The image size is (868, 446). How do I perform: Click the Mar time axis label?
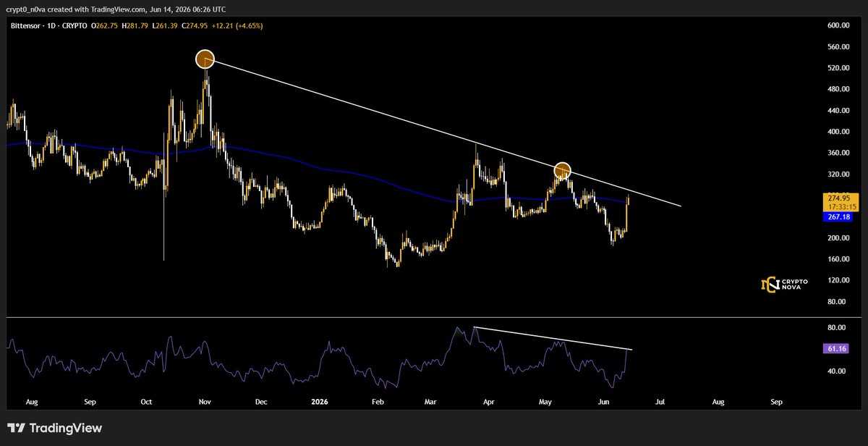pos(431,400)
